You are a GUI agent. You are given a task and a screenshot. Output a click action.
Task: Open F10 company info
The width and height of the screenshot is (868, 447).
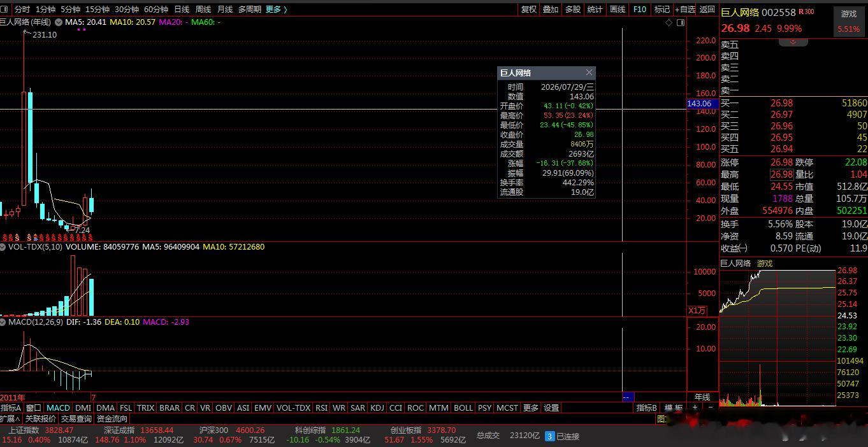(x=639, y=9)
